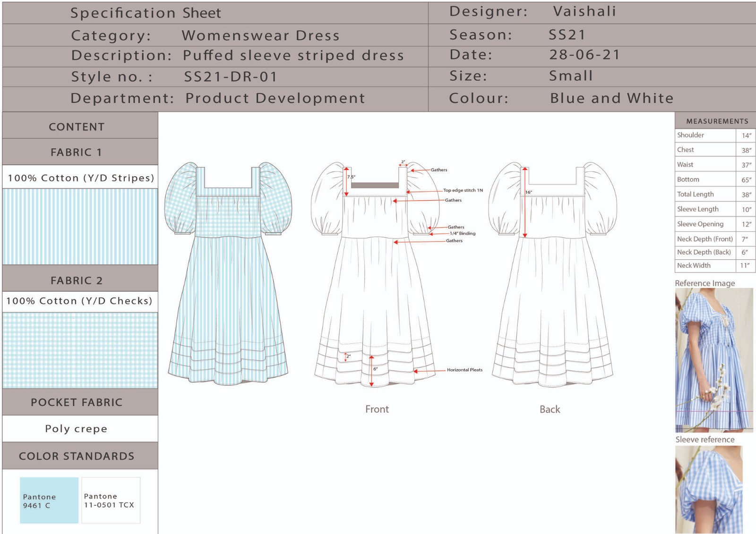Select the checked cotton Fabric 2 sample
This screenshot has height=534, width=756.
tap(80, 350)
